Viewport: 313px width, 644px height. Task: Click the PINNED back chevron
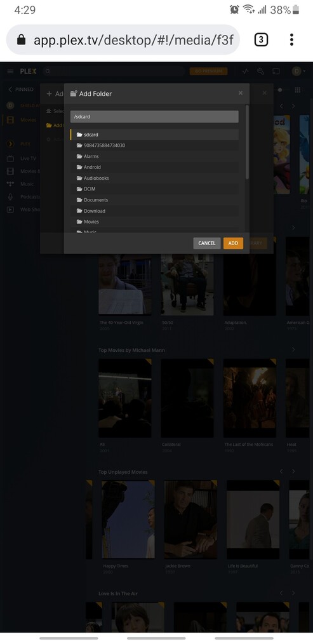10,89
